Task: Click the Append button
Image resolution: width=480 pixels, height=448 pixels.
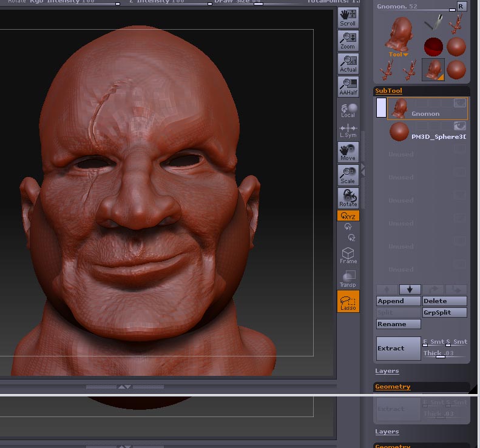Action: tap(398, 301)
